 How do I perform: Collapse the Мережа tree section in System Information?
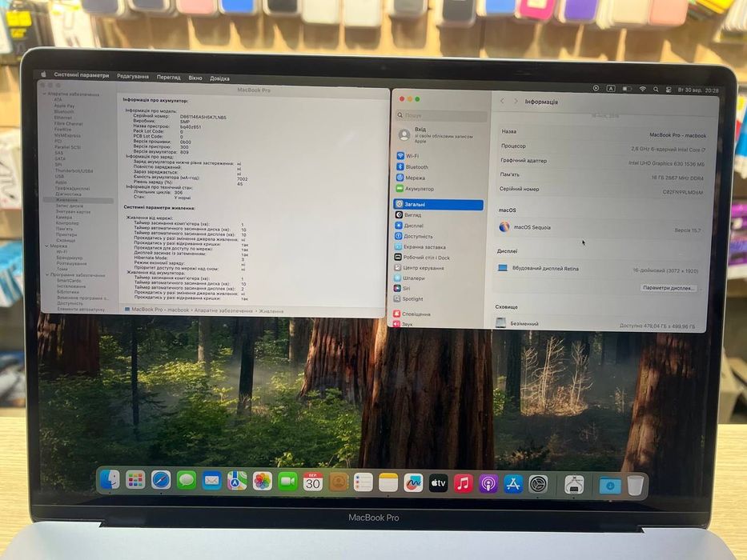coord(46,246)
